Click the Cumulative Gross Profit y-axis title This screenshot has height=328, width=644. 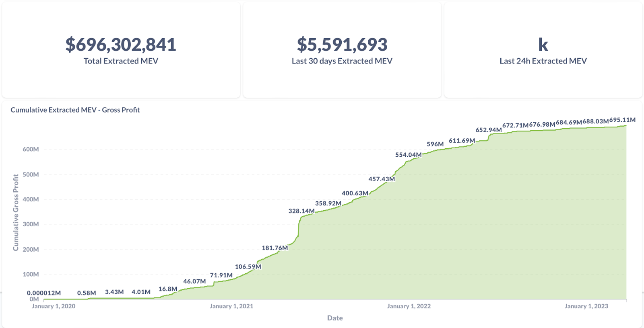point(16,213)
